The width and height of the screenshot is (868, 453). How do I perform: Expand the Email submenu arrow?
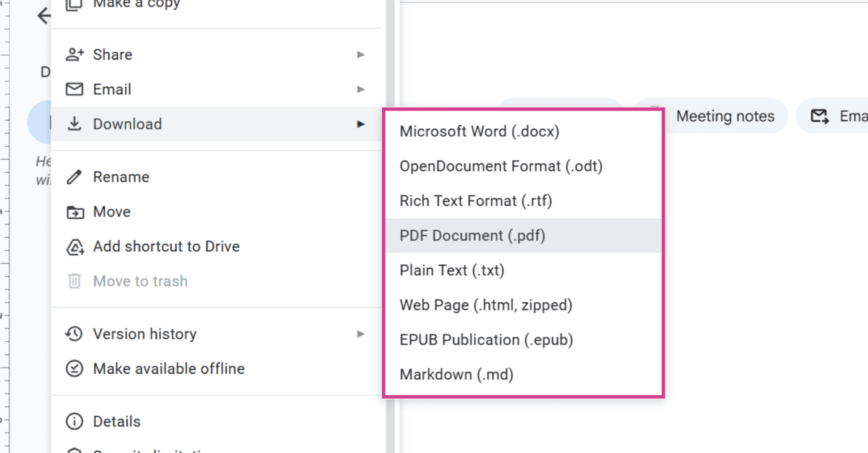tap(361, 89)
